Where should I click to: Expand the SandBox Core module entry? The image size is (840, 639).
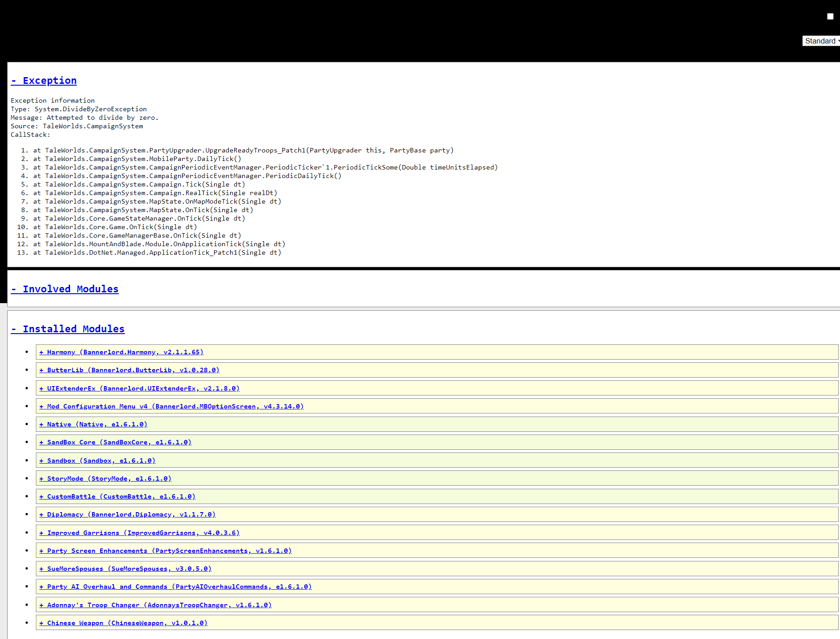click(x=115, y=442)
